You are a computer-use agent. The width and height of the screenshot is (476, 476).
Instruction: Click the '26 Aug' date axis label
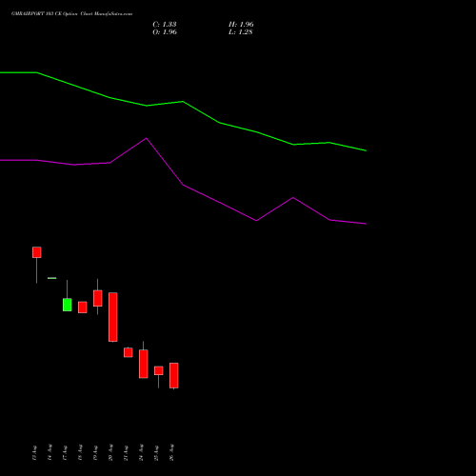pos(171,453)
